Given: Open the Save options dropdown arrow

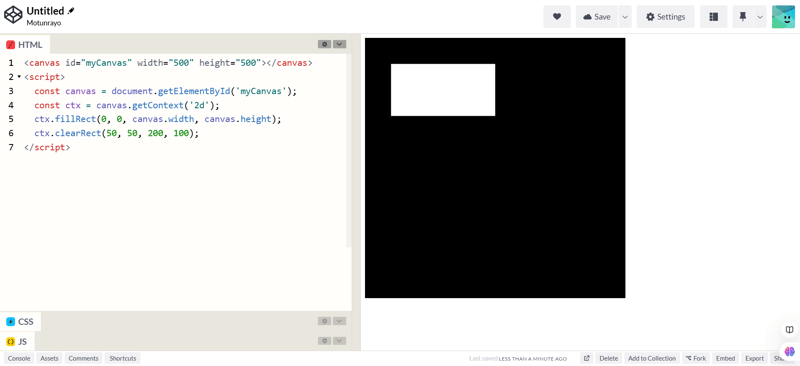Looking at the screenshot, I should point(625,17).
